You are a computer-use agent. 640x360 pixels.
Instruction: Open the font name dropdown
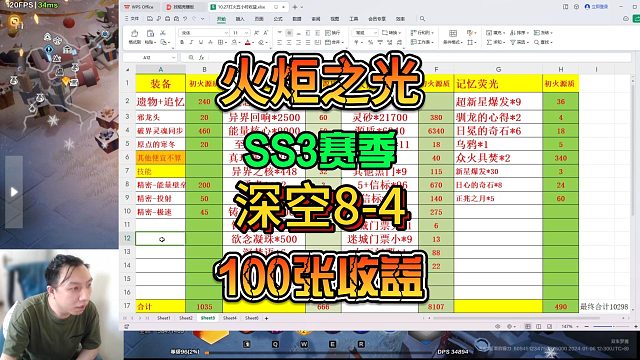click(x=226, y=32)
